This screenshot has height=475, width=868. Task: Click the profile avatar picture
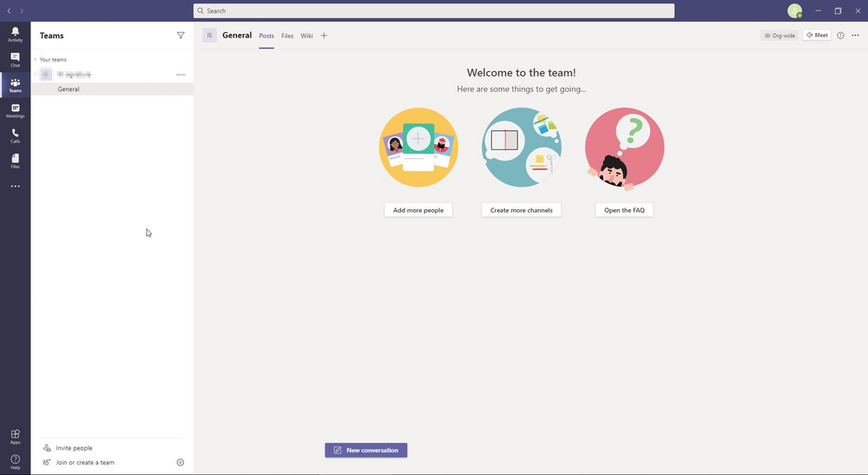(795, 10)
